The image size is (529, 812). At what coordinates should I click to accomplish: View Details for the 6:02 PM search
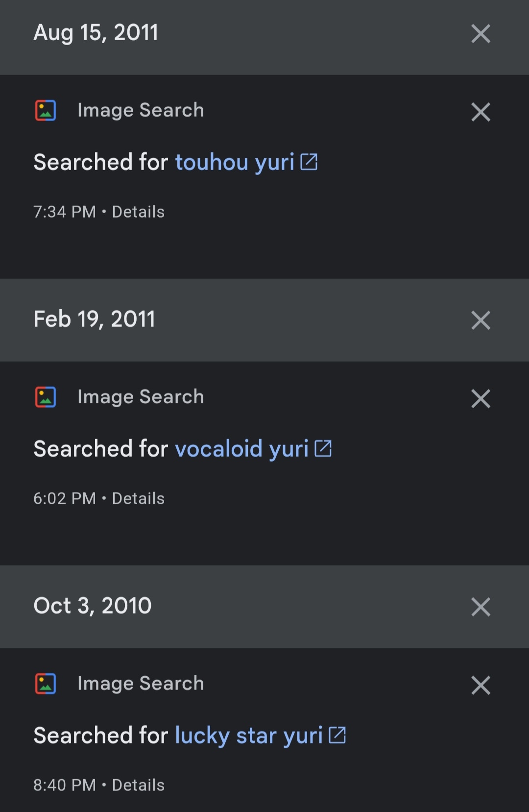(x=138, y=499)
